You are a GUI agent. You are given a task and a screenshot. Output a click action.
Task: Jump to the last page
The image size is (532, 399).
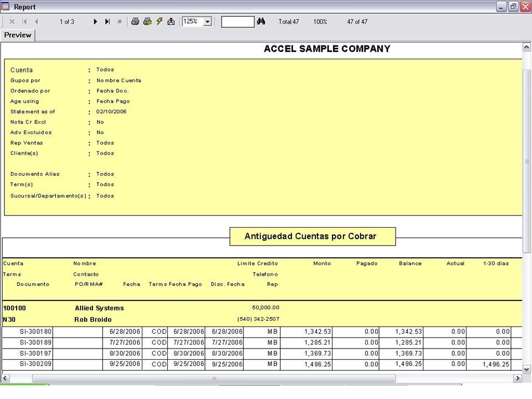[108, 22]
